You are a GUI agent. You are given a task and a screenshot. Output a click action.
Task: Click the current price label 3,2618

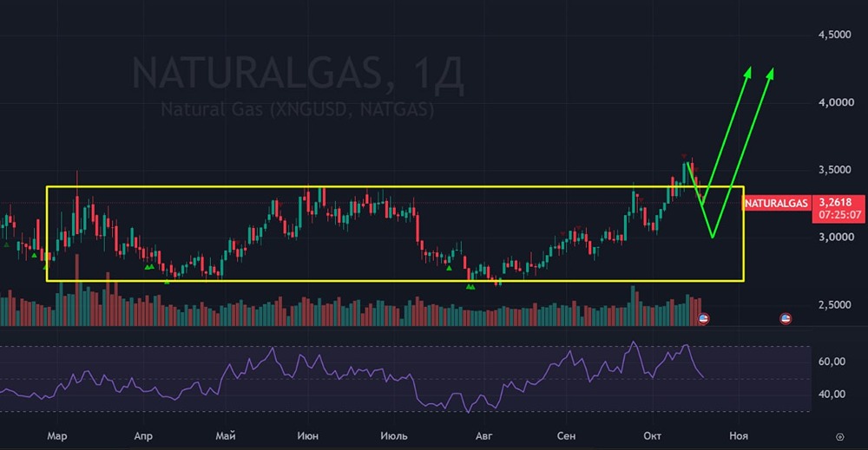click(x=835, y=202)
